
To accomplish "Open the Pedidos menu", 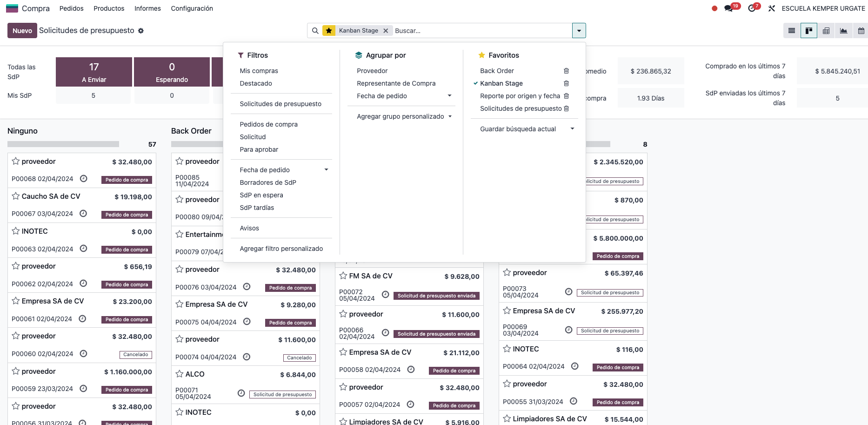I will coord(72,8).
